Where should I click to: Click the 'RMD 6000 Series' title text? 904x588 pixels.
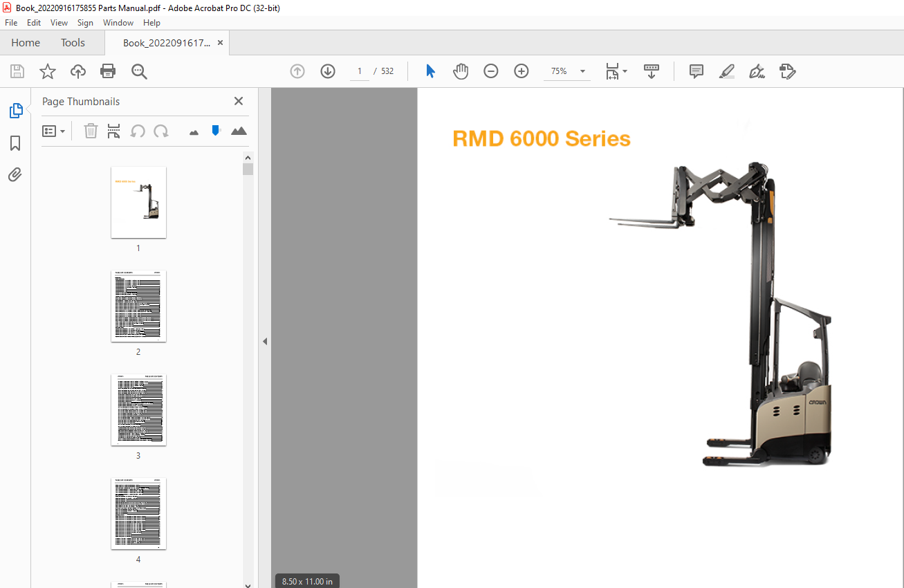[x=542, y=139]
